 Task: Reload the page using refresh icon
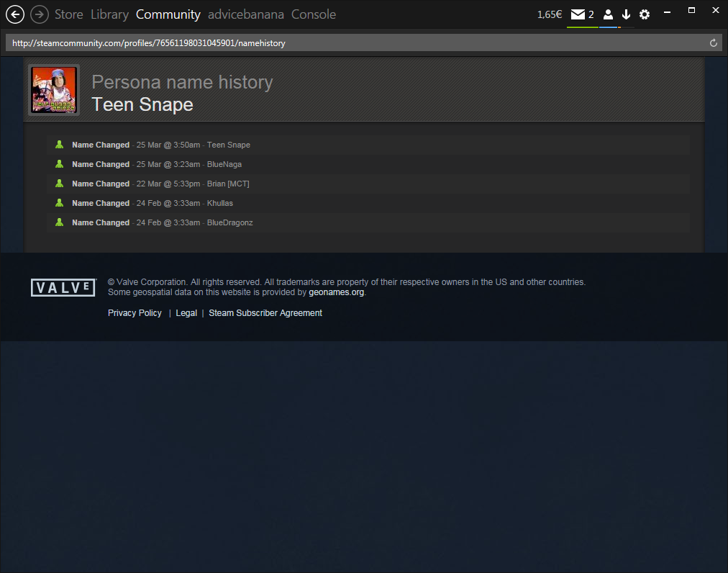point(714,43)
